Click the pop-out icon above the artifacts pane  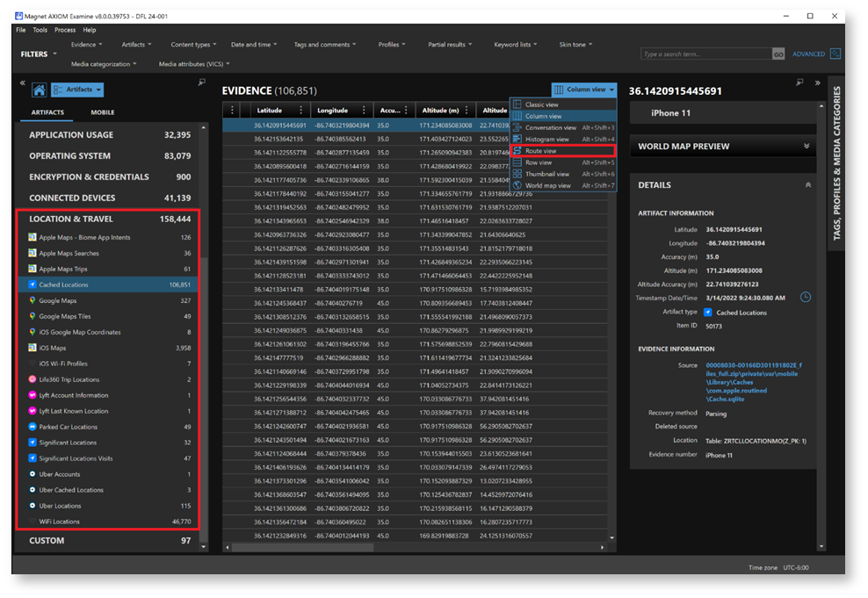(202, 83)
